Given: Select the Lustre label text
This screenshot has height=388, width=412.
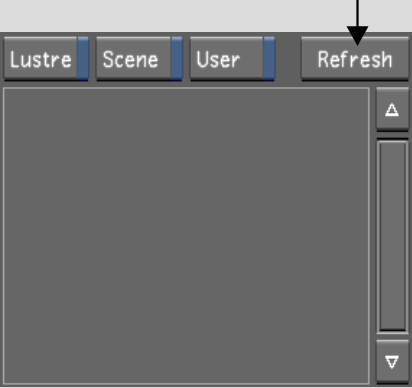Looking at the screenshot, I should click(x=41, y=60).
